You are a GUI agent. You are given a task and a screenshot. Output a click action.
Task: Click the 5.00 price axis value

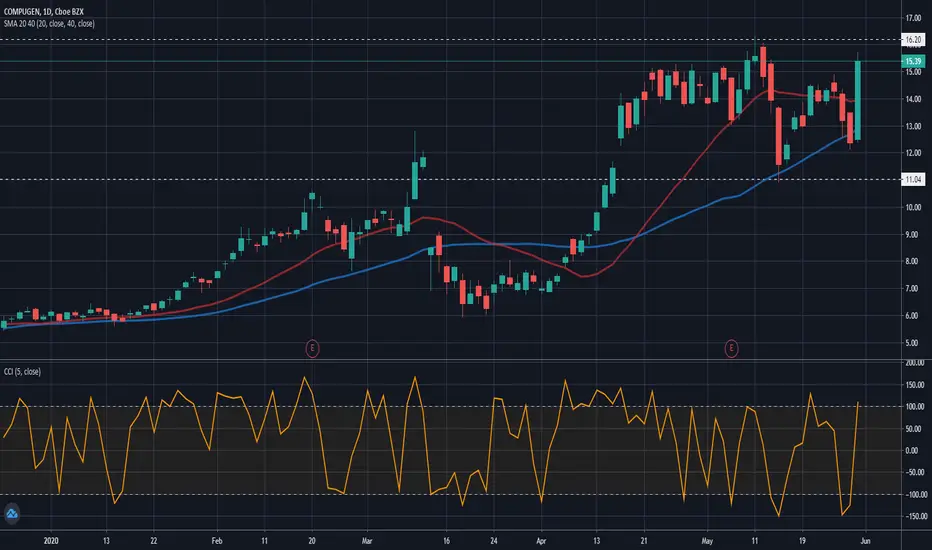coord(913,343)
